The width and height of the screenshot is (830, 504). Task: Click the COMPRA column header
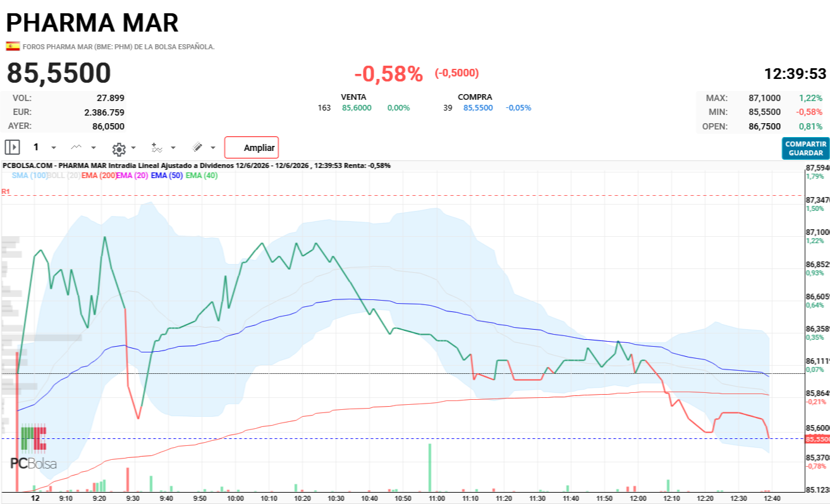[x=475, y=97]
